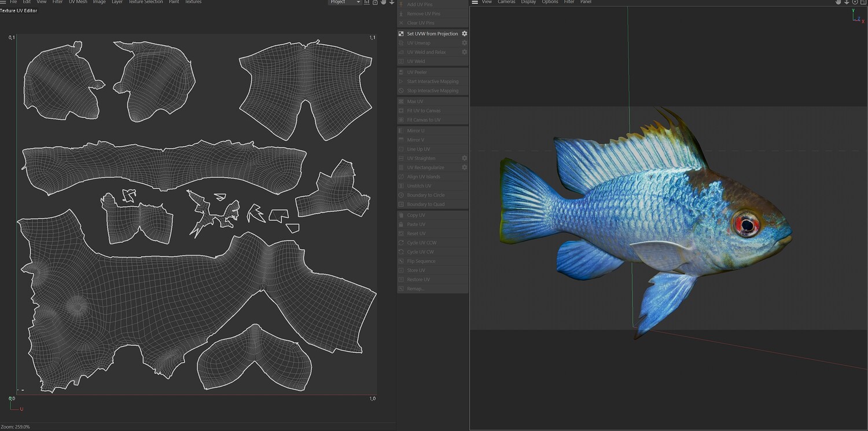Open the 3D viewport hamburger menu
The image size is (868, 431).
pyautogui.click(x=475, y=2)
